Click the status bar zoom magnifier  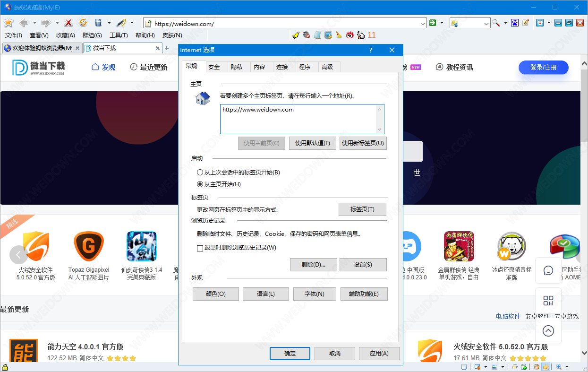tap(559, 367)
